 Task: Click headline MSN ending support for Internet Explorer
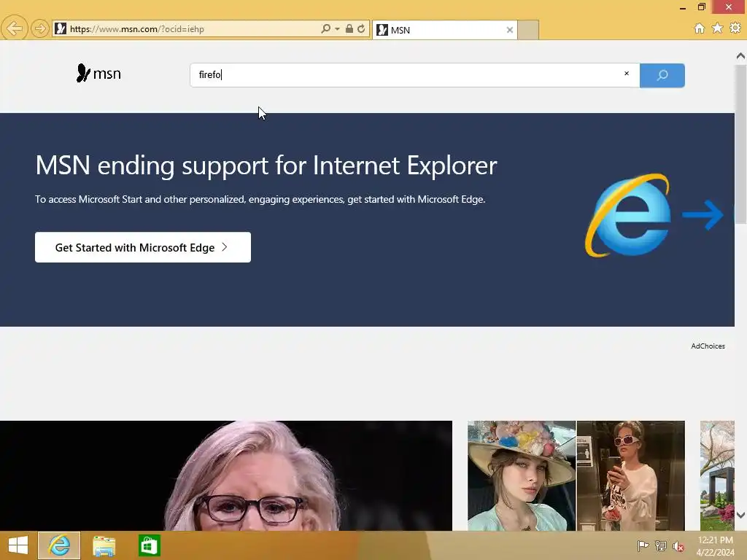(266, 166)
